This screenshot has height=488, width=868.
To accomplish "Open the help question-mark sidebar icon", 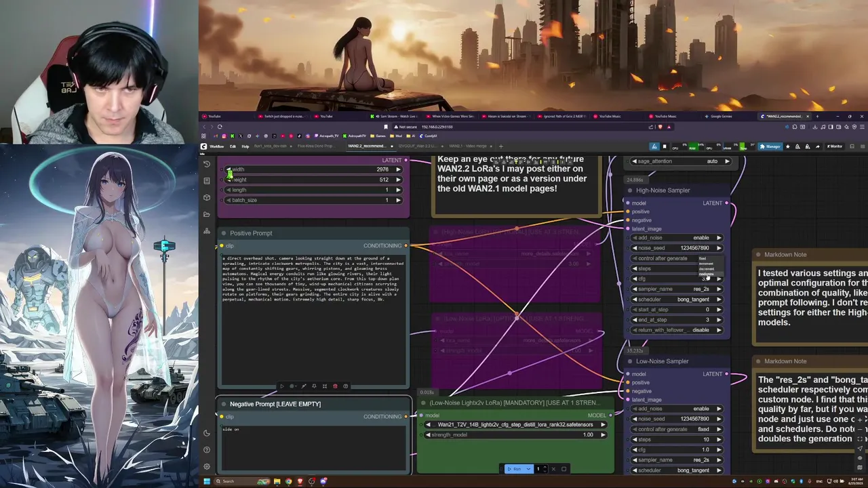I will coord(207,450).
